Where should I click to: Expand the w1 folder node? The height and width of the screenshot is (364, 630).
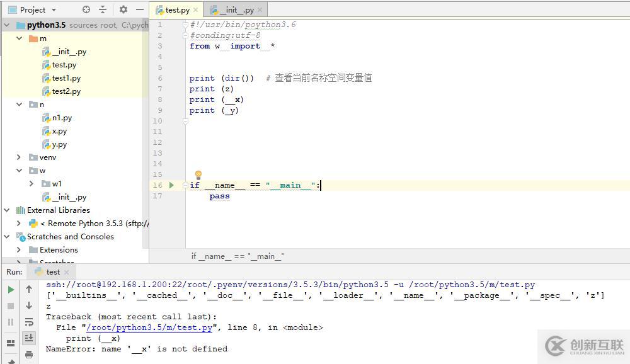pos(31,184)
